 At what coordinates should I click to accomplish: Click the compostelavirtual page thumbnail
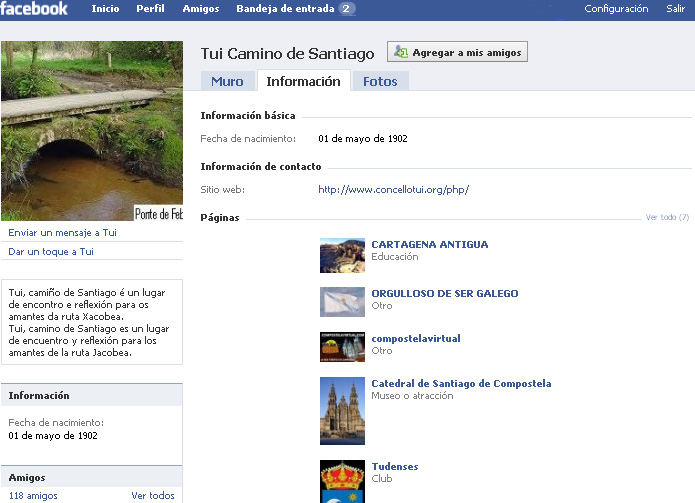click(342, 347)
